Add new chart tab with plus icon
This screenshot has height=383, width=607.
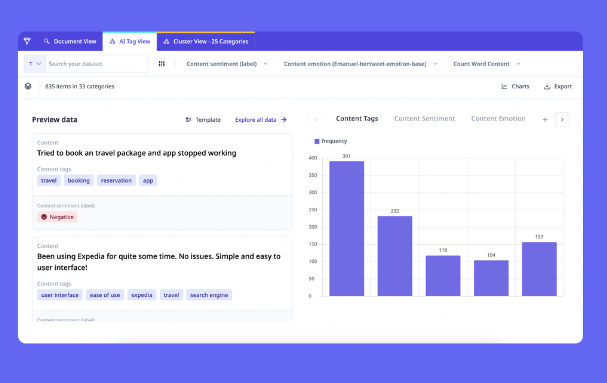[545, 120]
